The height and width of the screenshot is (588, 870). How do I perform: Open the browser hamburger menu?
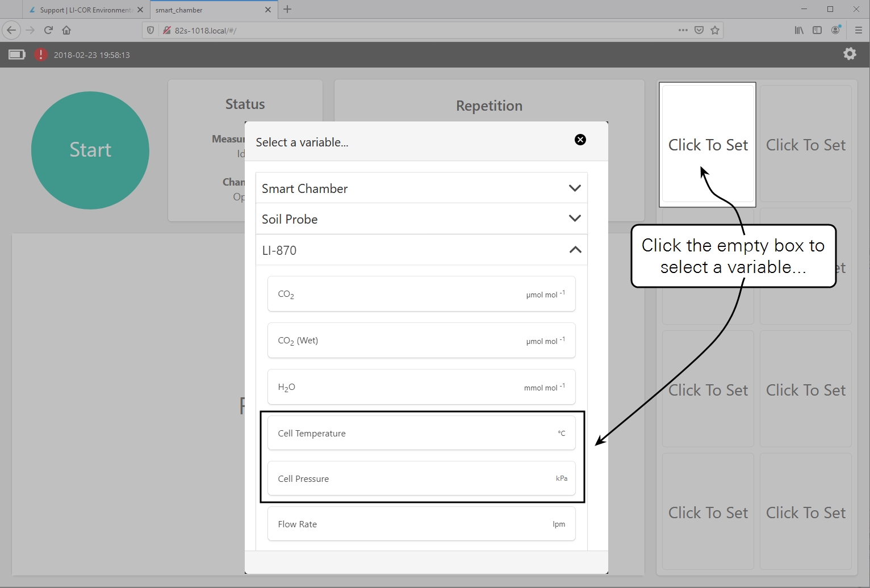[x=858, y=30]
